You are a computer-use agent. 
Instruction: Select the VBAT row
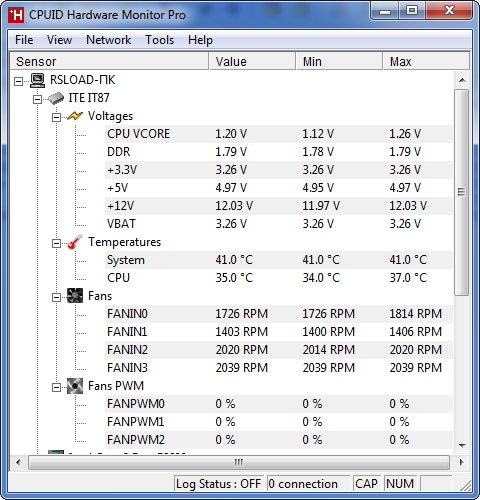pyautogui.click(x=279, y=224)
